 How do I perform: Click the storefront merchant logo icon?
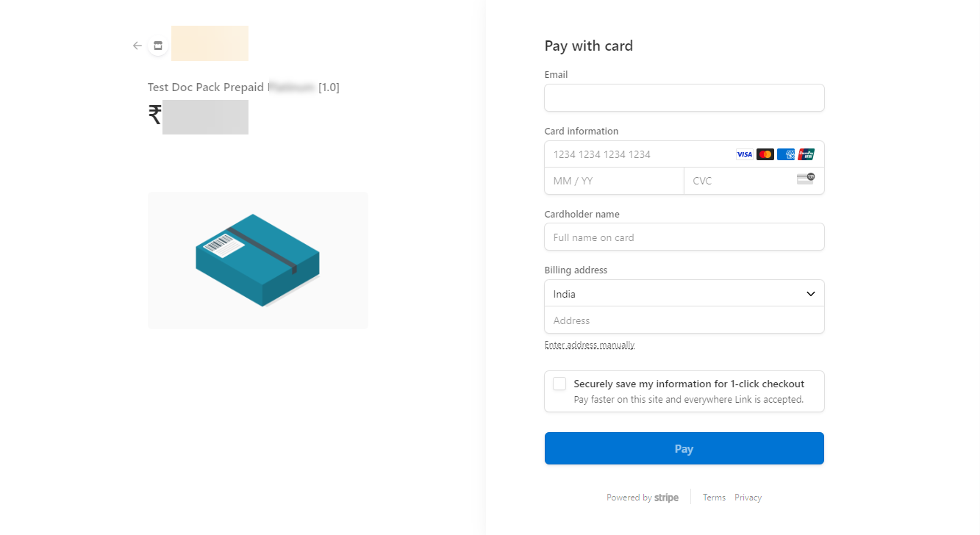point(158,45)
